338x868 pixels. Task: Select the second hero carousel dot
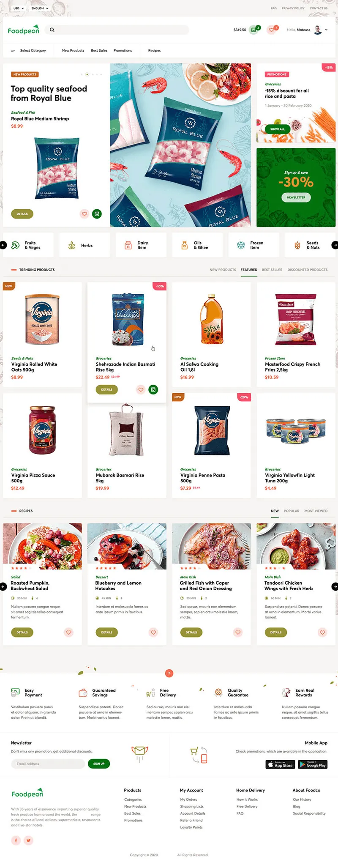click(87, 74)
